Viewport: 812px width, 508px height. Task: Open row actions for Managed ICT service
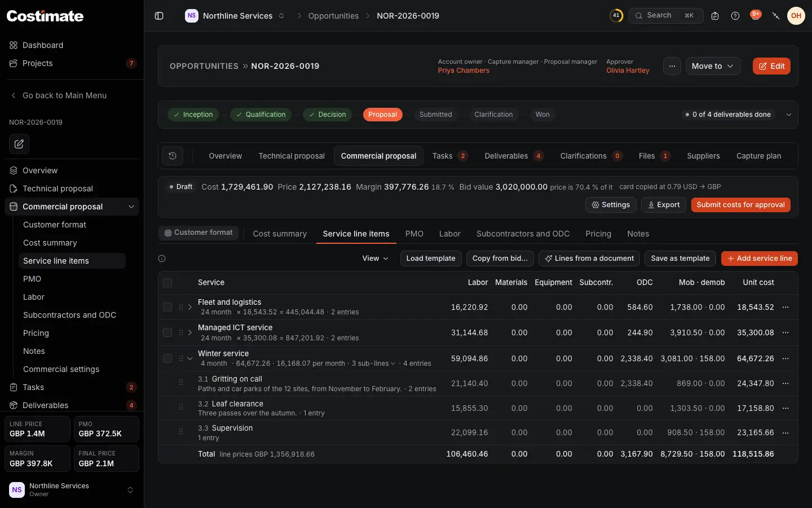pyautogui.click(x=785, y=332)
